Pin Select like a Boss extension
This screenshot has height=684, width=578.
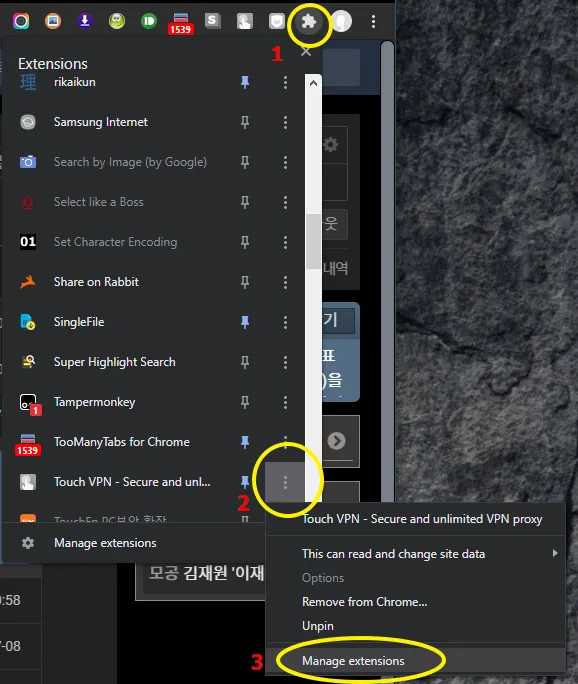tap(245, 202)
